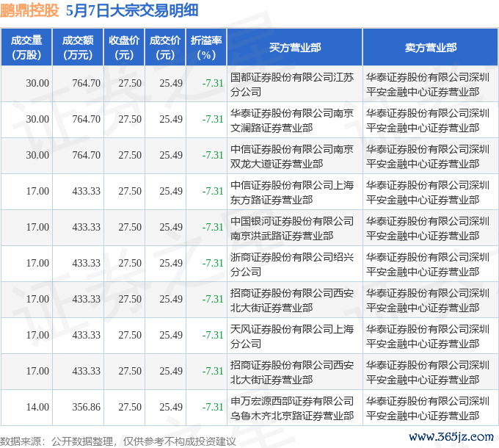Open the www.365jz.com website link

click(451, 436)
